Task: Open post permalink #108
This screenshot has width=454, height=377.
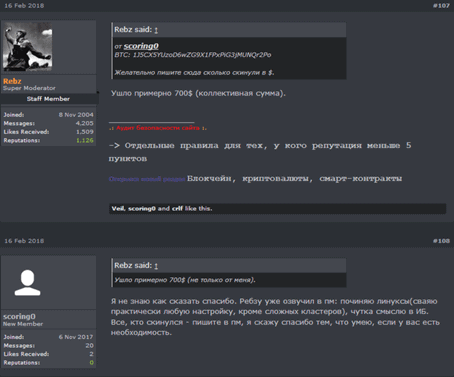Action: (x=441, y=241)
